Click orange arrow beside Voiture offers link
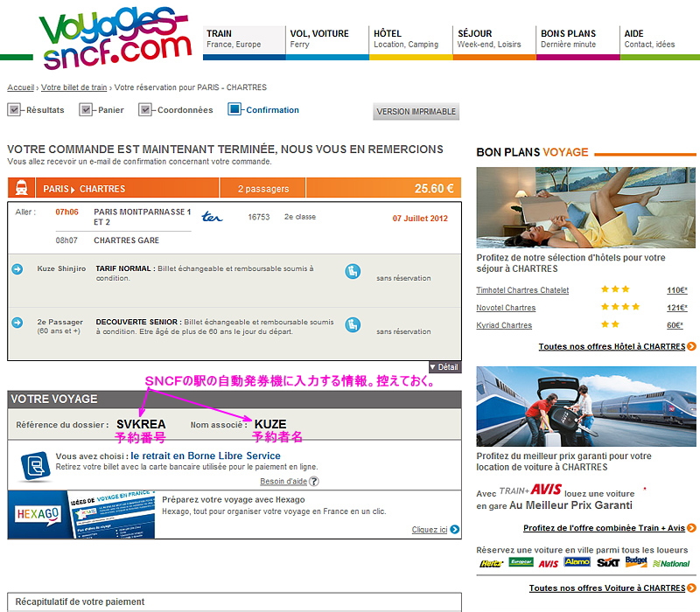Viewport: 700px width, 612px height. (691, 588)
